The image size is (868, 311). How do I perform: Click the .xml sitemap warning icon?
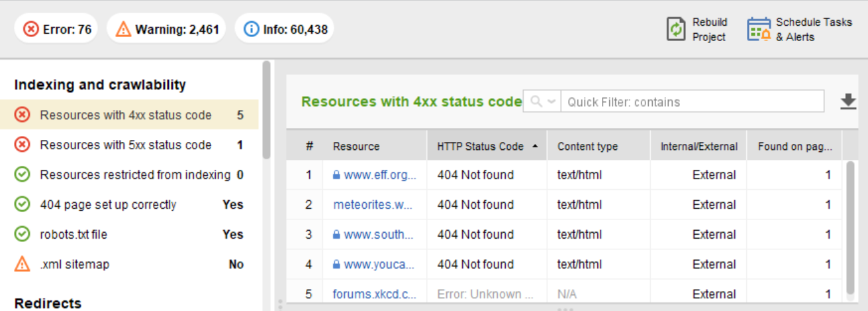click(23, 264)
